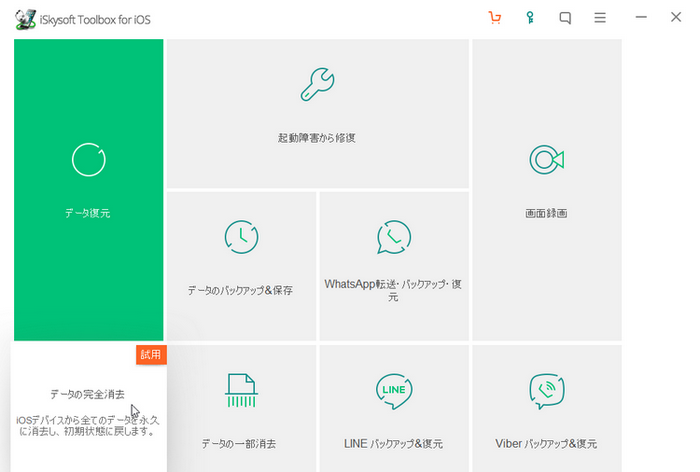
Task: Click the file shredder eraser icon
Action: click(242, 391)
